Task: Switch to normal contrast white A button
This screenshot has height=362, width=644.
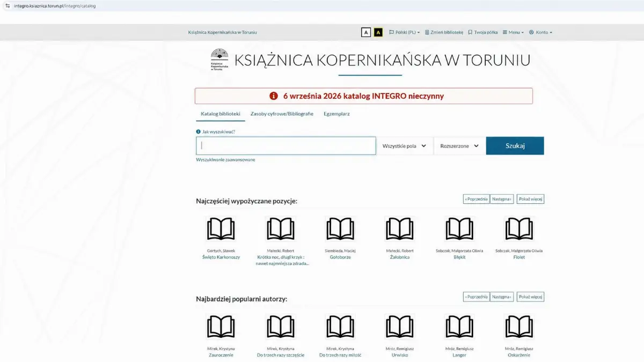Action: (366, 32)
